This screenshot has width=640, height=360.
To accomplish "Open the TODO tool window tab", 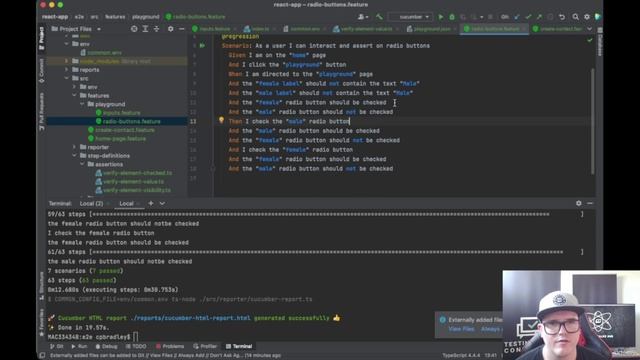I will click(x=136, y=346).
